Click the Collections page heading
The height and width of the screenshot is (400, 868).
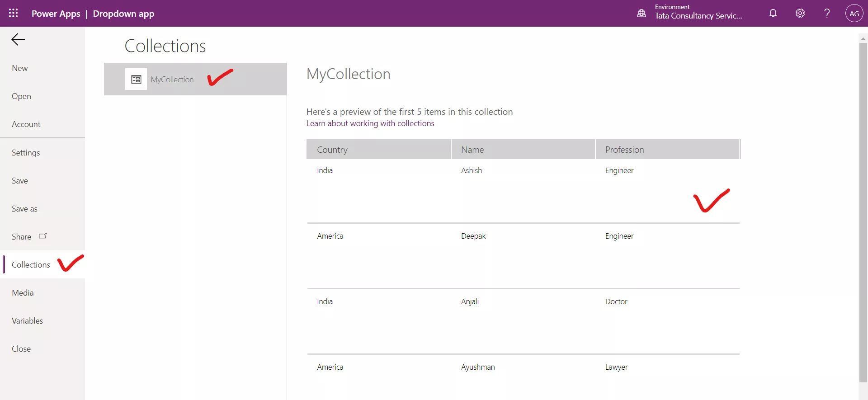coord(165,46)
